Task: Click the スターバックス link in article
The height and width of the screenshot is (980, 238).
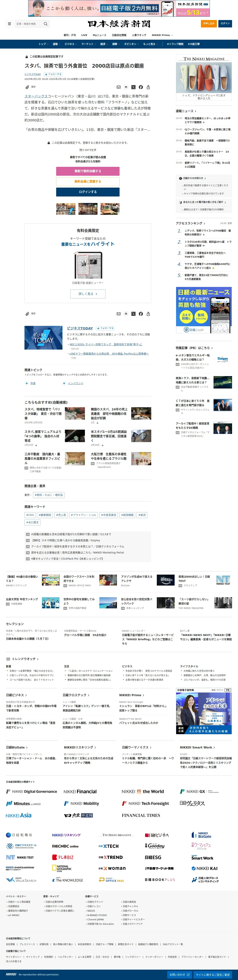Action: [36, 96]
